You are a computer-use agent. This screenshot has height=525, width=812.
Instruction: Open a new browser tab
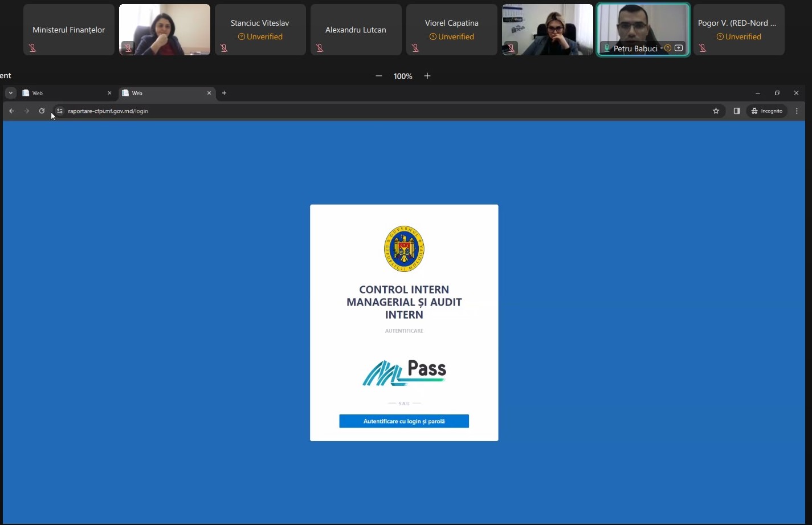point(224,93)
